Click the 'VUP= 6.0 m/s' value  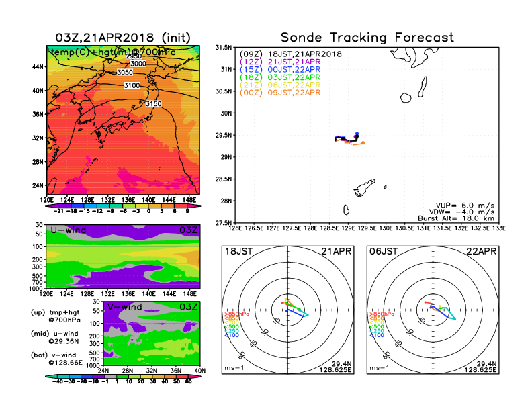(465, 205)
